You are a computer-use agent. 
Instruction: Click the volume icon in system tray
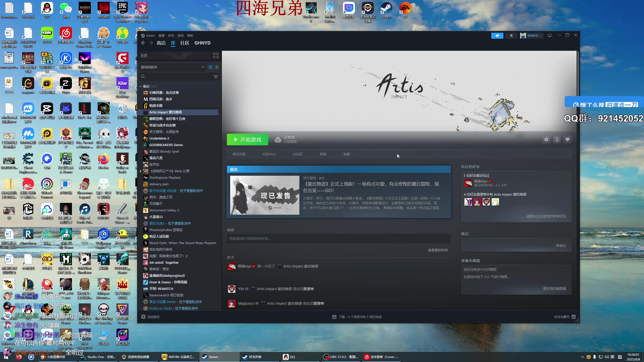point(607,357)
